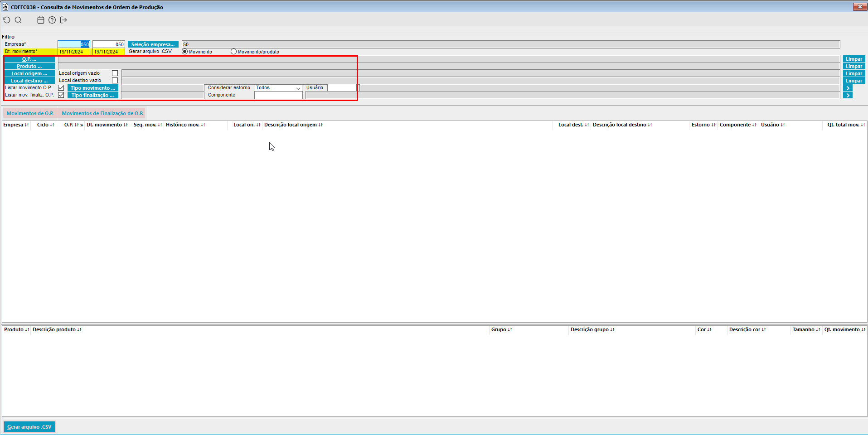This screenshot has width=868, height=435.
Task: Check the Local origem vazio checkbox
Action: click(115, 73)
